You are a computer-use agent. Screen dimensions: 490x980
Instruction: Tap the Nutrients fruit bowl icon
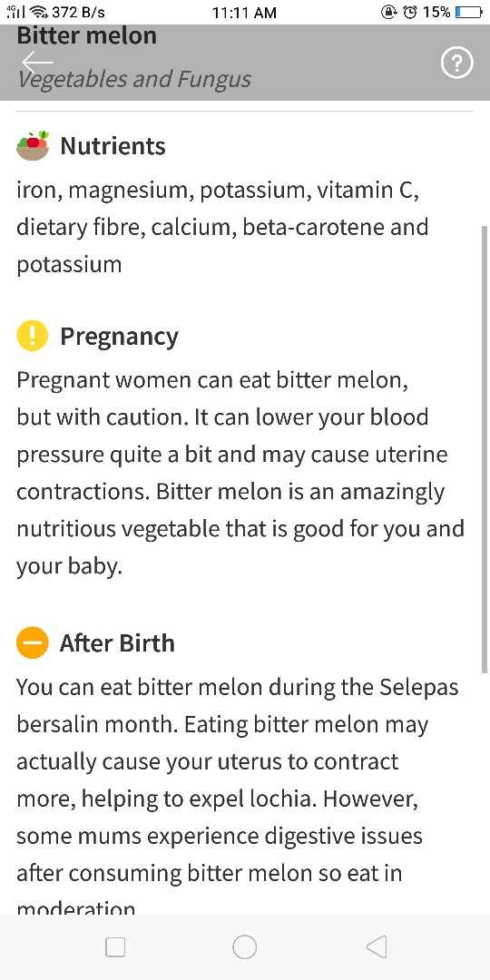click(x=33, y=146)
